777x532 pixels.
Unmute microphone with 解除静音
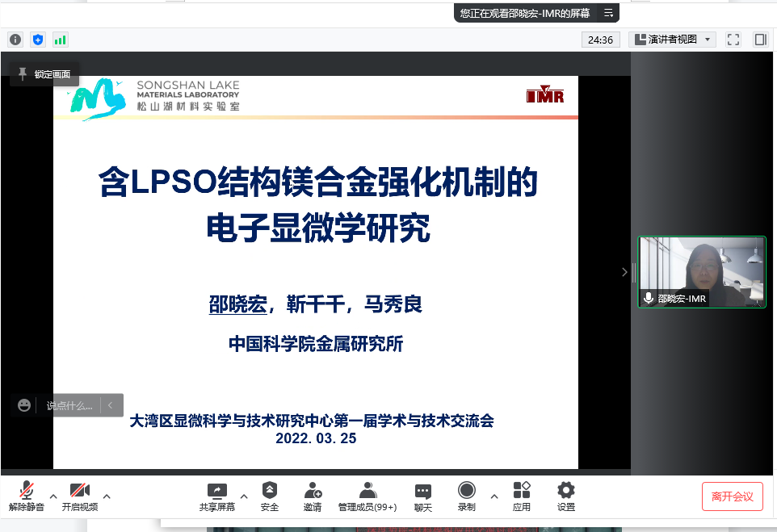27,496
